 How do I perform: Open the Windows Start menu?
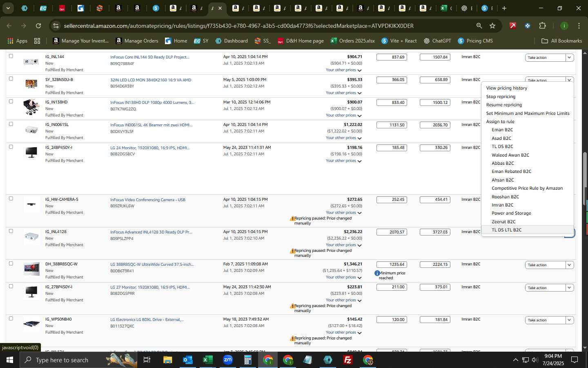[9, 360]
